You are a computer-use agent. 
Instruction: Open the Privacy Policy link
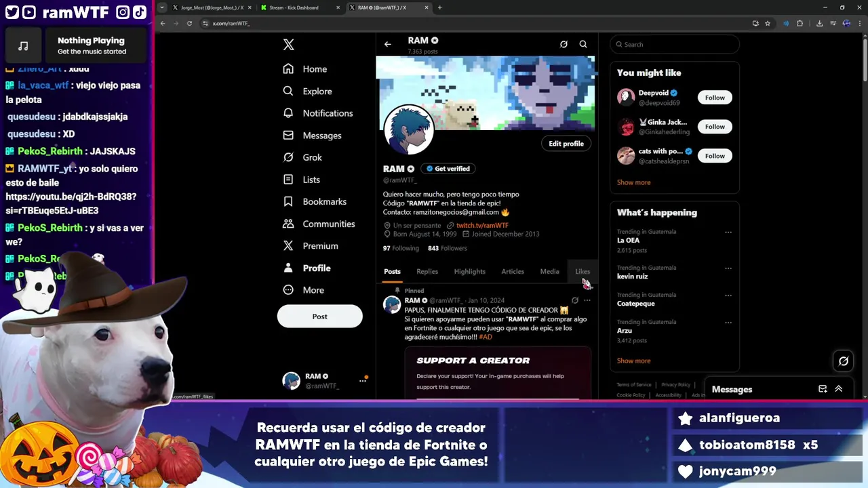675,385
